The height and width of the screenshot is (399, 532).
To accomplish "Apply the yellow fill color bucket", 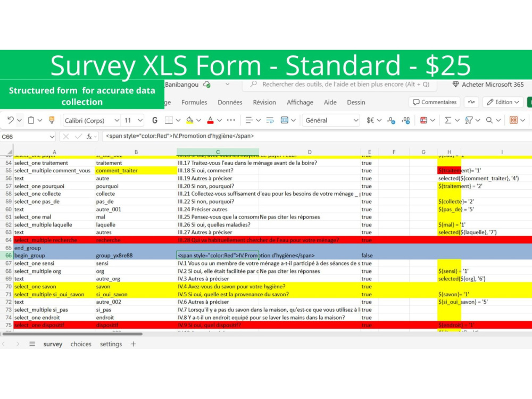I will click(x=190, y=120).
